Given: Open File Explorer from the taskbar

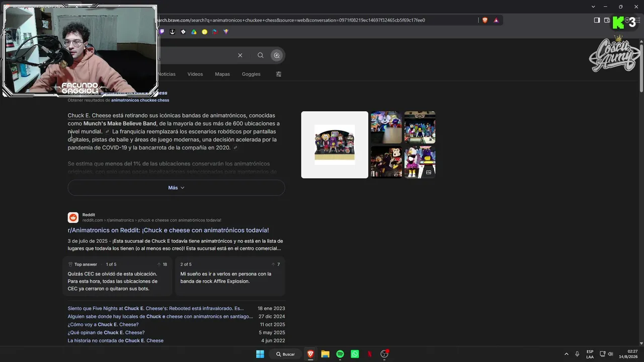Looking at the screenshot, I should tap(325, 354).
